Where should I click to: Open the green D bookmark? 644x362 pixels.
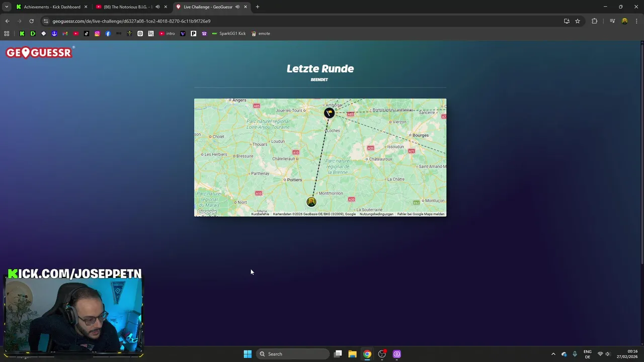[33, 34]
